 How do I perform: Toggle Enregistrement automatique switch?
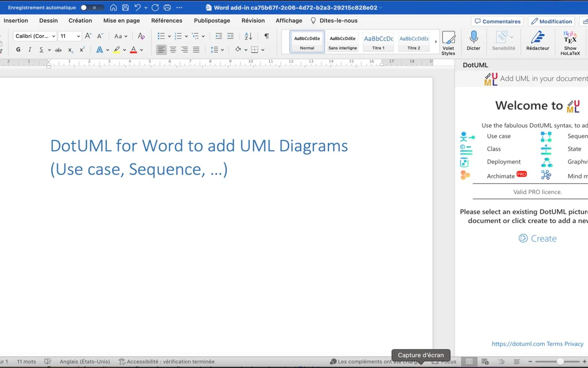click(92, 7)
